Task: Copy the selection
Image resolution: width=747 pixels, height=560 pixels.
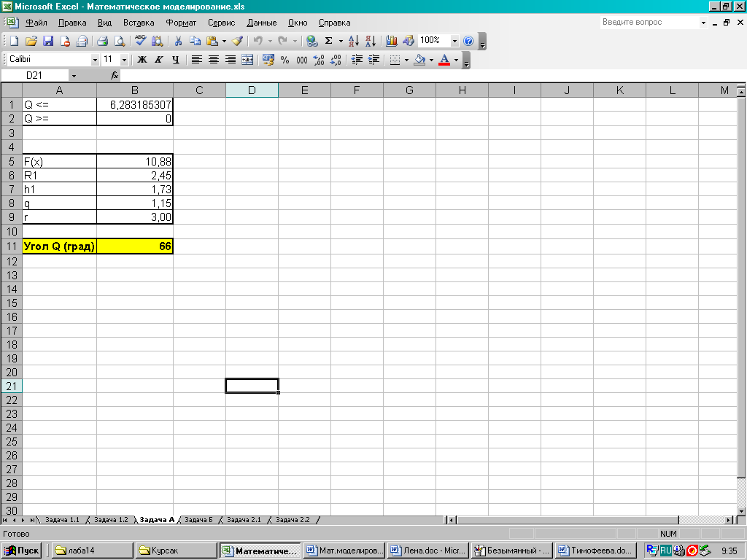Action: (x=195, y=41)
